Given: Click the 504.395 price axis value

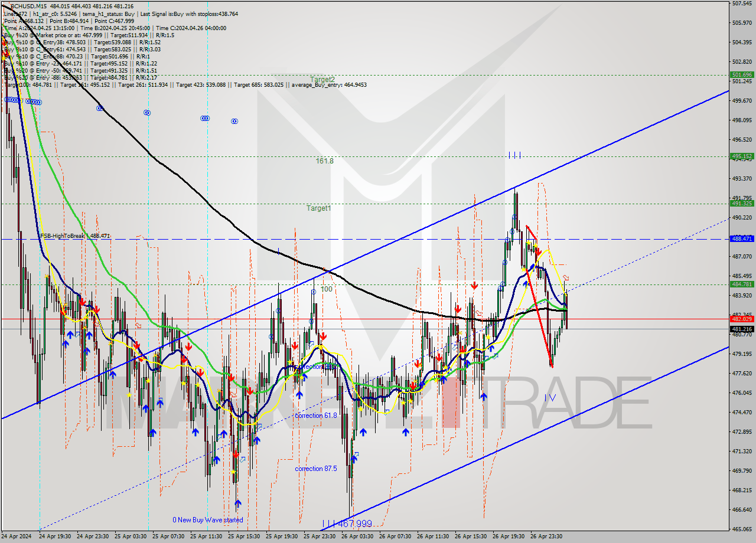Looking at the screenshot, I should tap(742, 42).
